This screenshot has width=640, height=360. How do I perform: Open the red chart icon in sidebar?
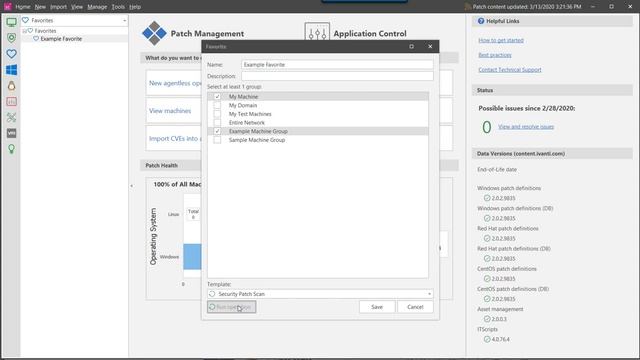point(11,102)
